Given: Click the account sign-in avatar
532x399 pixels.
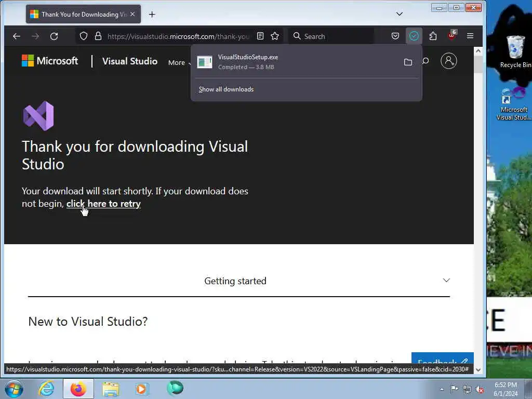Looking at the screenshot, I should (448, 61).
